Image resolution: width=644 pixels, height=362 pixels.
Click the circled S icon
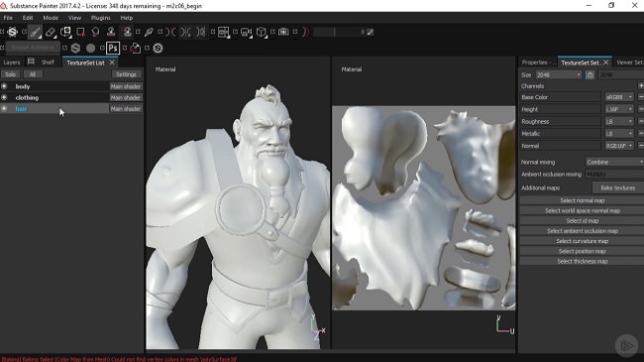[158, 49]
